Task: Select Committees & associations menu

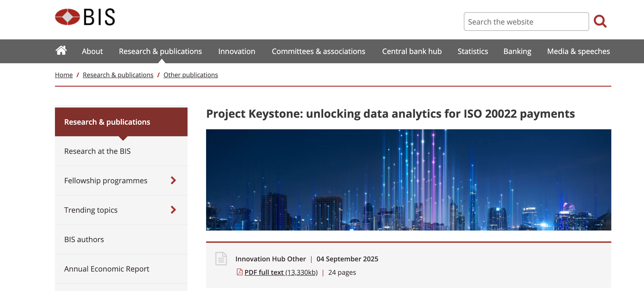Action: tap(318, 51)
